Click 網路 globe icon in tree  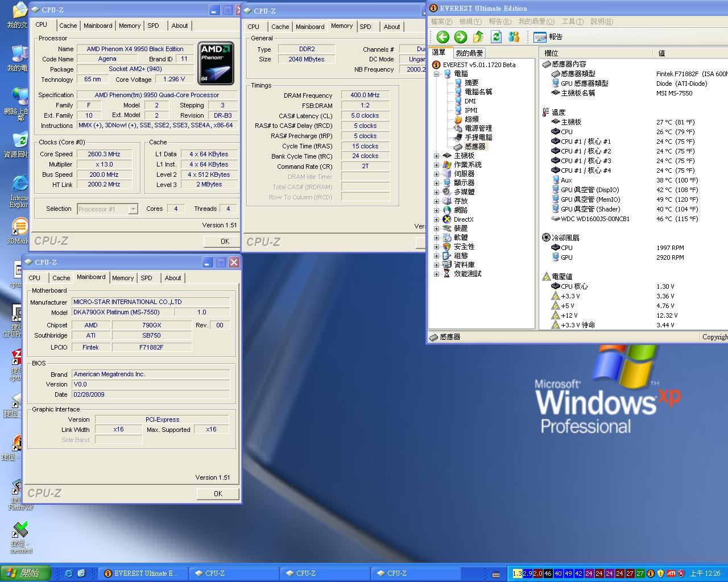pos(447,210)
